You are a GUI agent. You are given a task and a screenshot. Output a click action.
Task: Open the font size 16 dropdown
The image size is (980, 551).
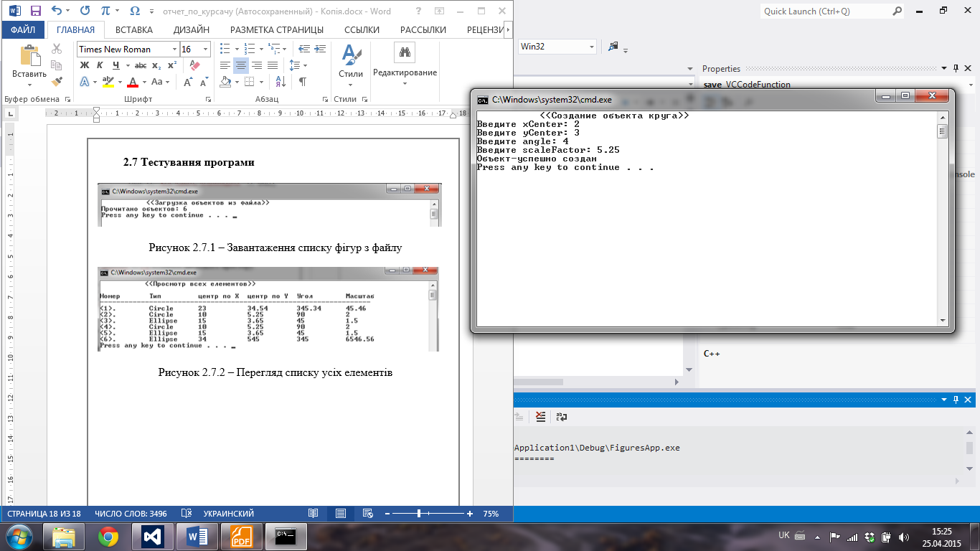(206, 49)
